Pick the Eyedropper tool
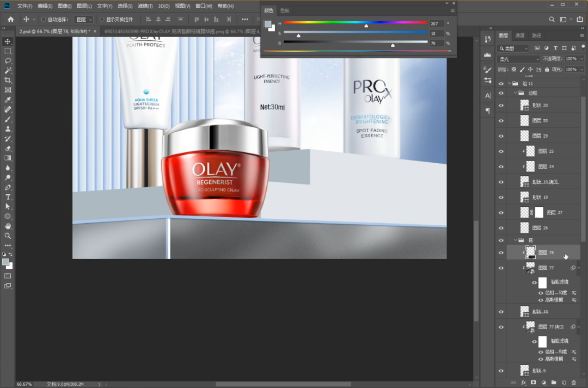 pos(8,100)
